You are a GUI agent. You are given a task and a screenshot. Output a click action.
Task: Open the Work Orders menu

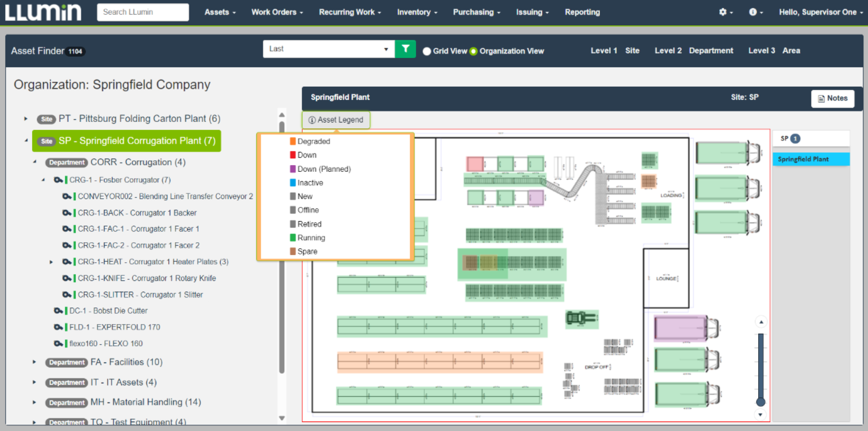pos(277,12)
